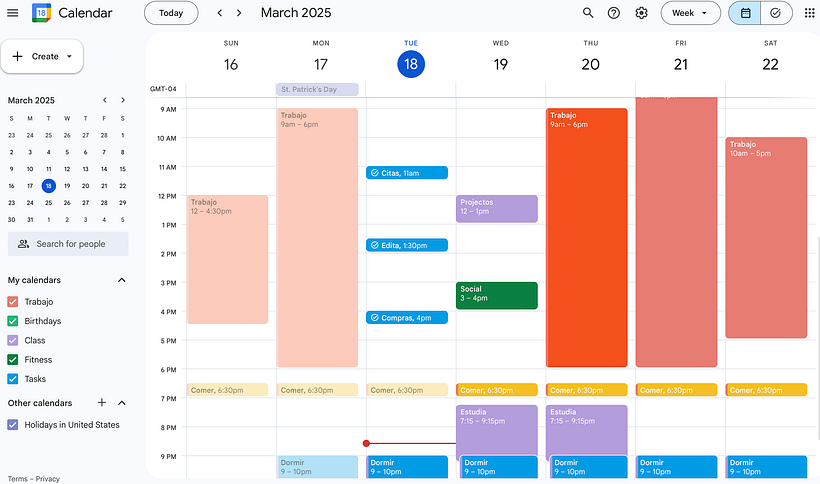Image resolution: width=820 pixels, height=484 pixels.
Task: Open the Settings gear menu
Action: [642, 13]
